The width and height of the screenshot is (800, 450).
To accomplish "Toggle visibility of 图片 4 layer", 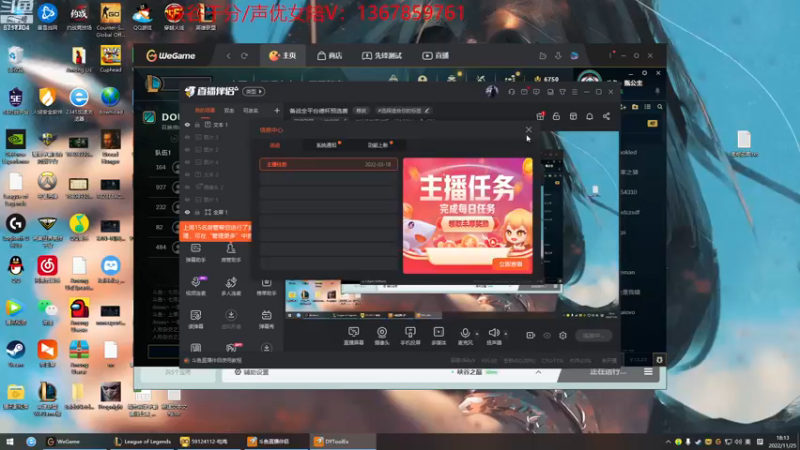I will click(x=187, y=162).
